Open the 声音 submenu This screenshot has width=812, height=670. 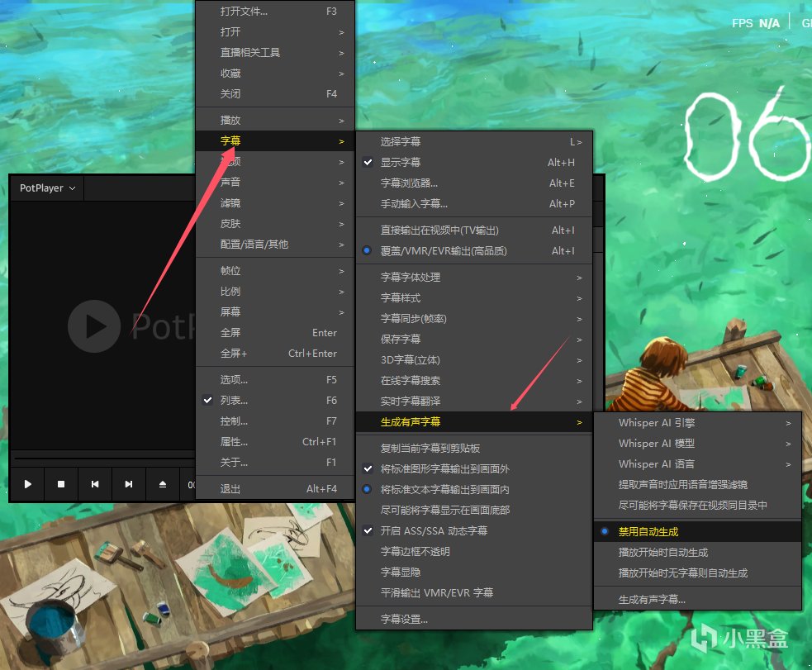click(275, 183)
